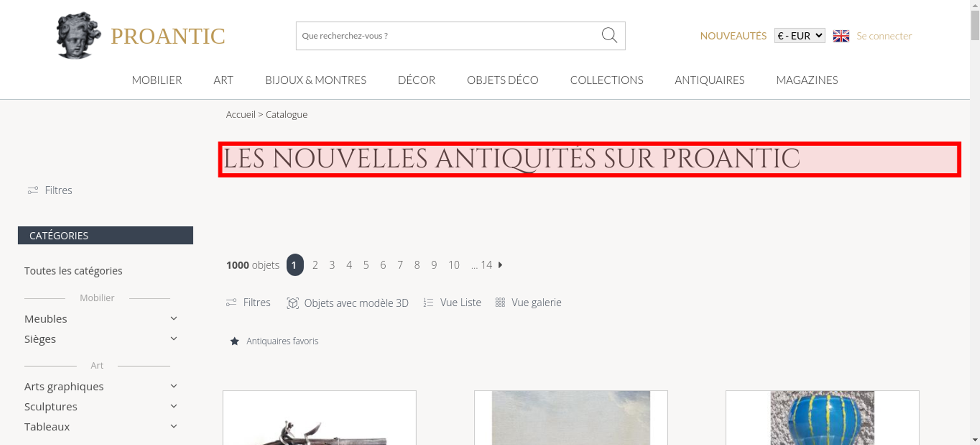Open Filtres above the sidebar categories
980x445 pixels.
(50, 190)
